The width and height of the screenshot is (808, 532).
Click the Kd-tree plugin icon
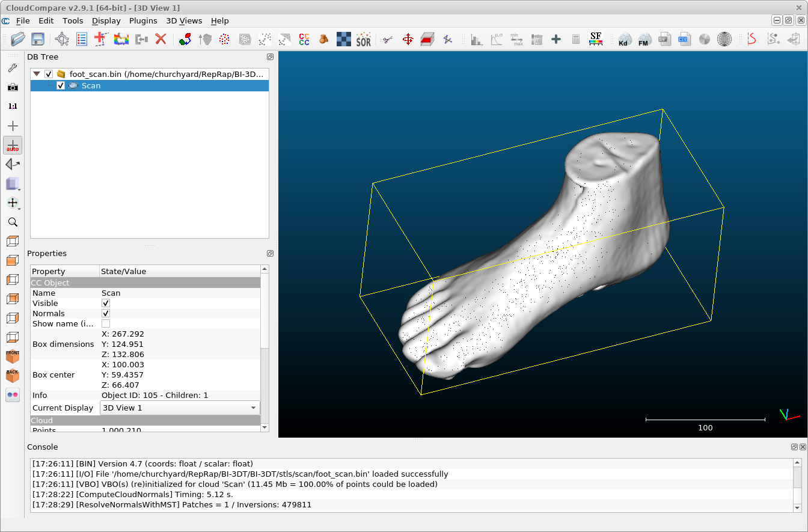point(625,40)
